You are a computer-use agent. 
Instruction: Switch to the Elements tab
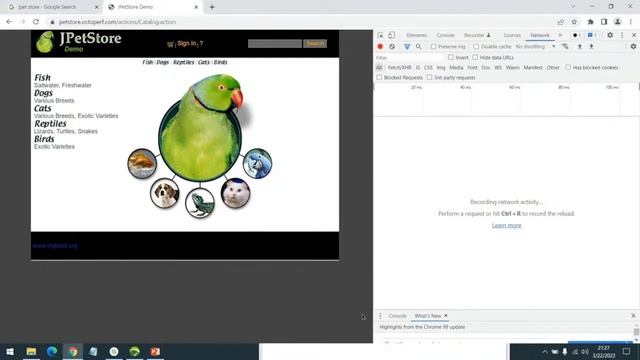pos(416,36)
